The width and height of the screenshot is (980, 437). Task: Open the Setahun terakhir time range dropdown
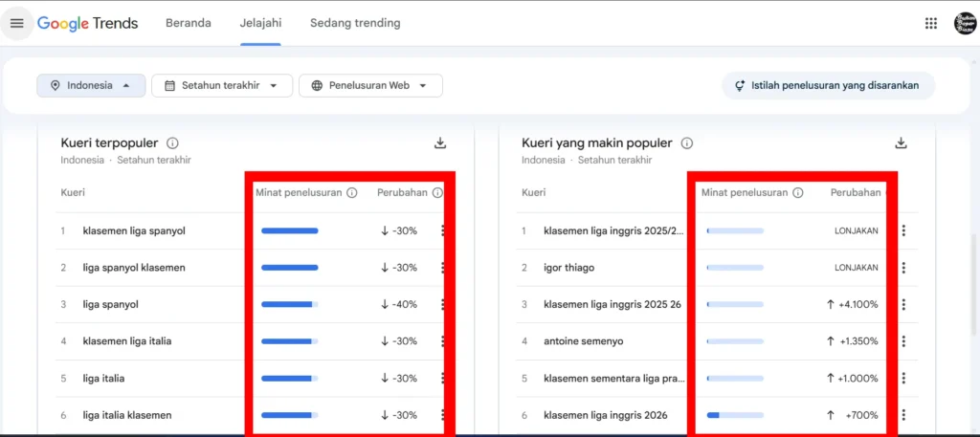222,85
